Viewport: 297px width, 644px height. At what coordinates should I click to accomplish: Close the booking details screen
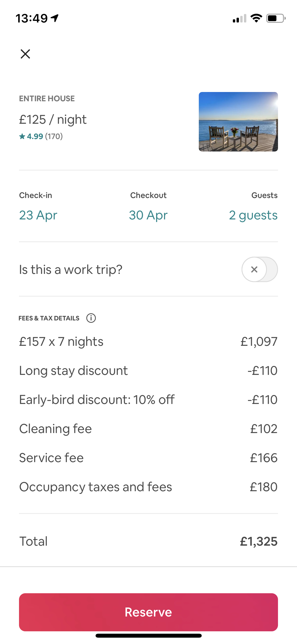(x=25, y=54)
